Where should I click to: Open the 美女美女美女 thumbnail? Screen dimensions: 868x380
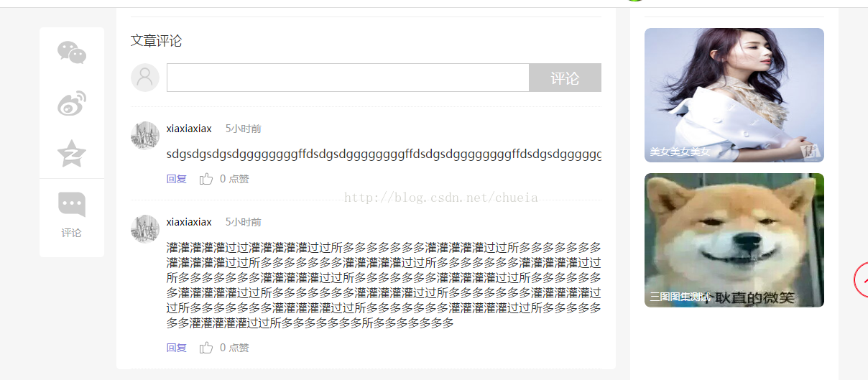734,95
